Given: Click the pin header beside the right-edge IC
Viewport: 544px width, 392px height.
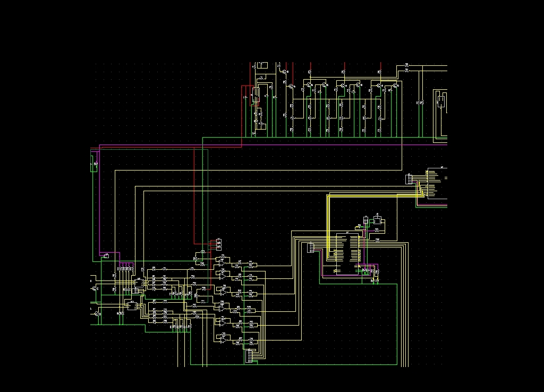Looking at the screenshot, I should (x=409, y=179).
